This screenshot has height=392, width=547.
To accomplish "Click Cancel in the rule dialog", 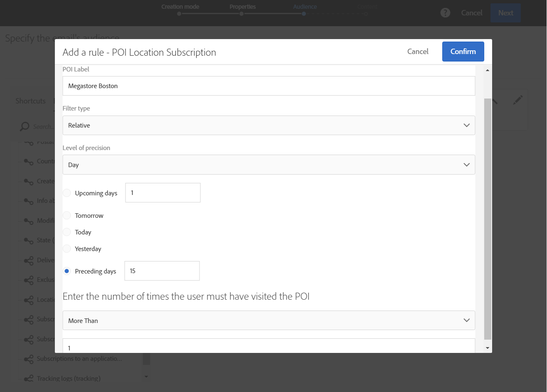I will [x=418, y=52].
